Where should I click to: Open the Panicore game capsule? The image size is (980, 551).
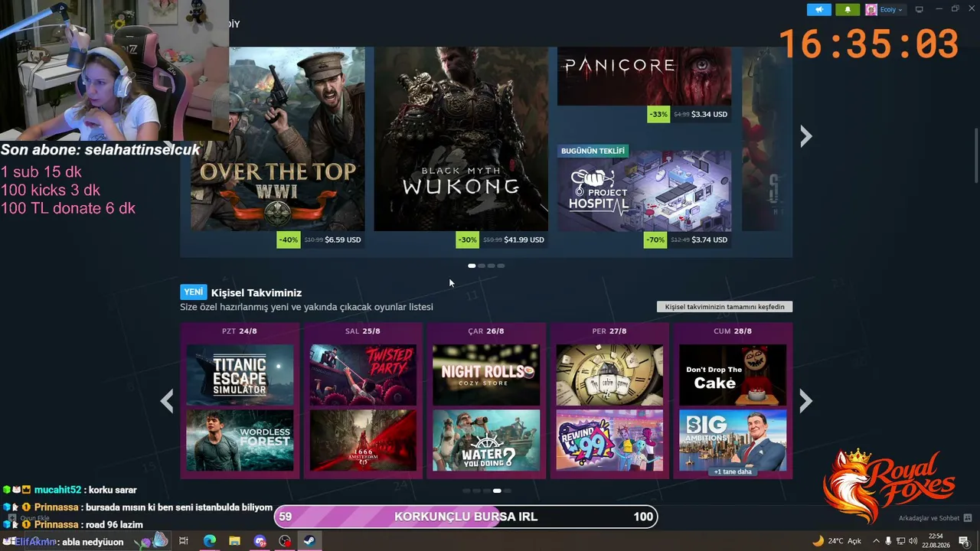tap(644, 77)
